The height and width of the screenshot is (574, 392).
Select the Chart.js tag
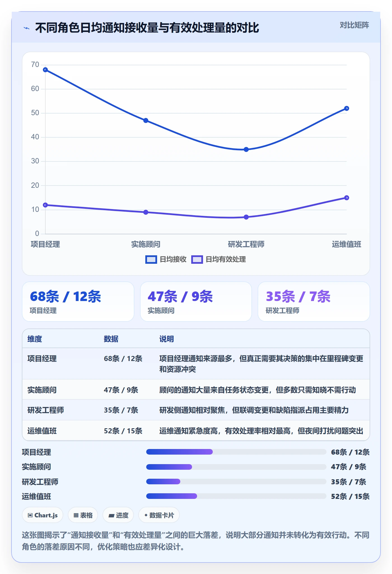43,515
